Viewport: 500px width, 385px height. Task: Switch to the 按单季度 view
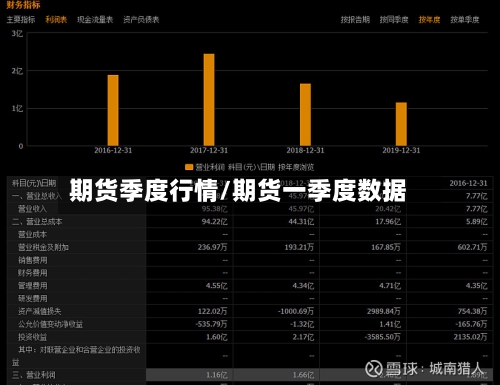[465, 20]
